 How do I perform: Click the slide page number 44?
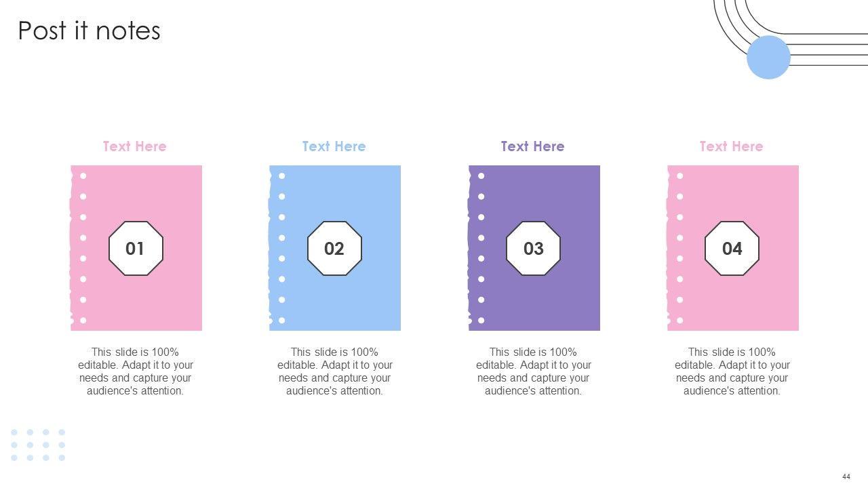pos(846,476)
